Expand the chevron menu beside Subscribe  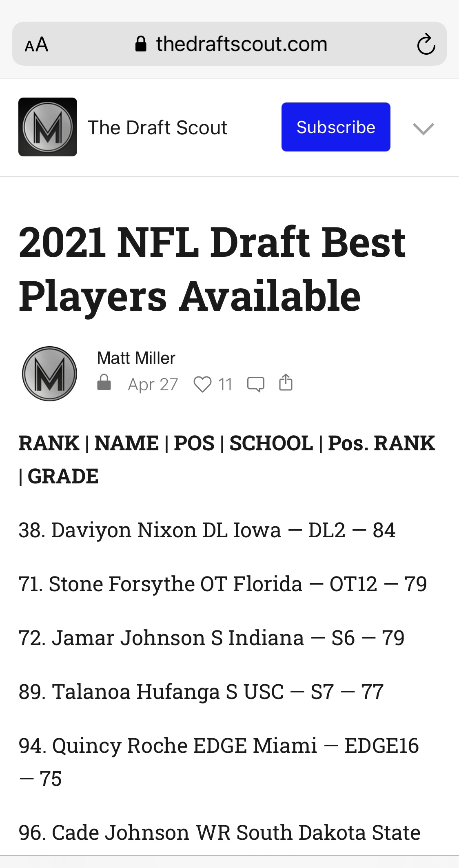(x=423, y=129)
